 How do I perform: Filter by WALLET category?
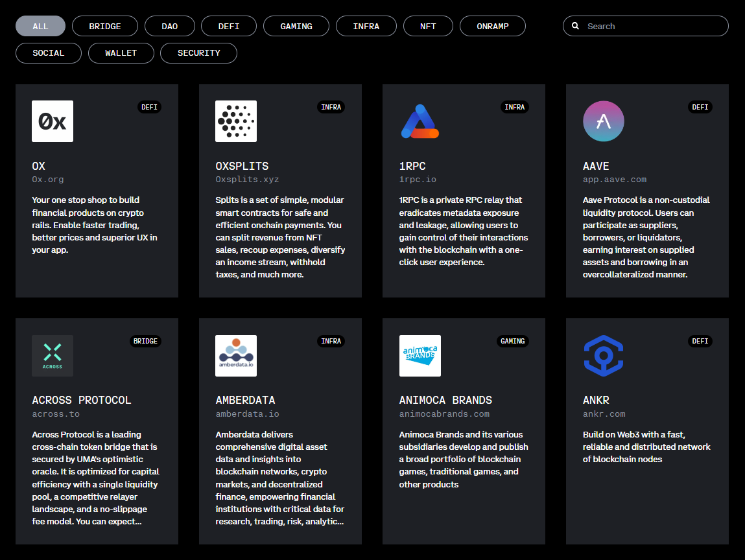coord(121,52)
